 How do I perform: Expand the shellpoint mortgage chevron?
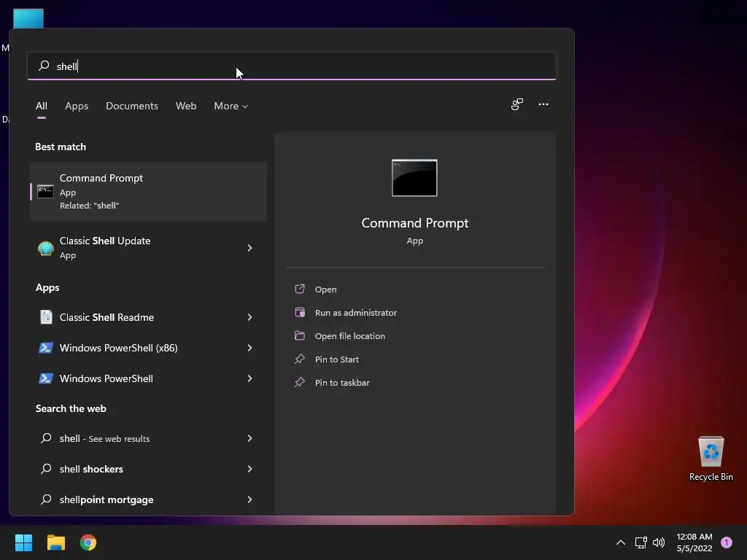pos(249,499)
